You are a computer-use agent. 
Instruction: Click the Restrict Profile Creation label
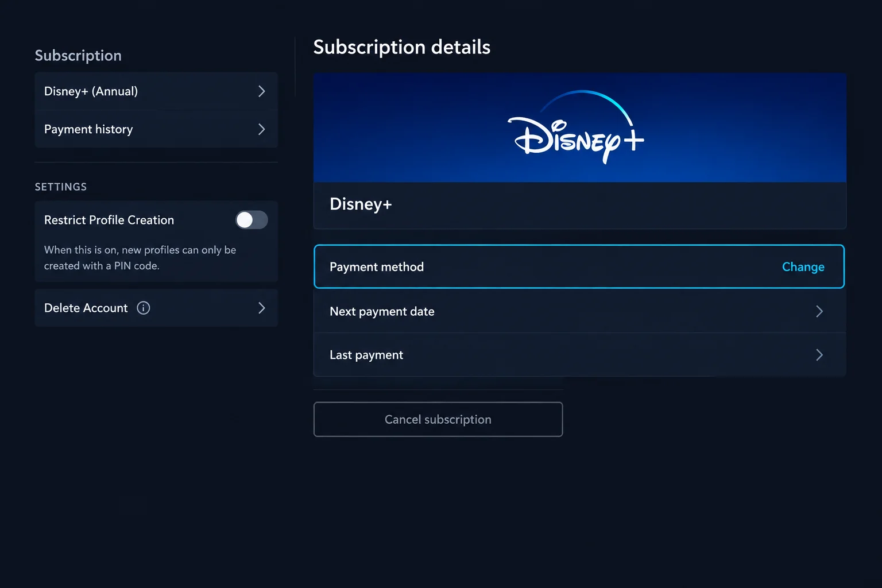[109, 220]
